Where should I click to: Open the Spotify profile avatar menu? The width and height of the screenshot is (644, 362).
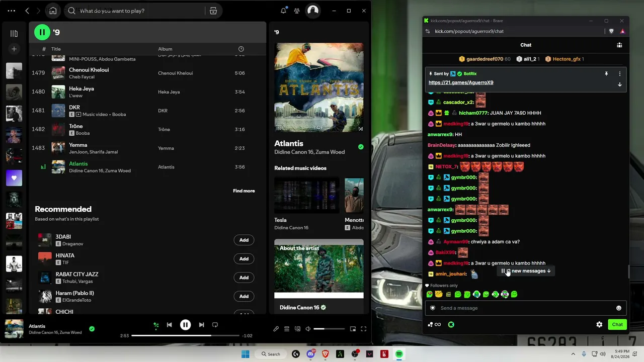click(313, 11)
